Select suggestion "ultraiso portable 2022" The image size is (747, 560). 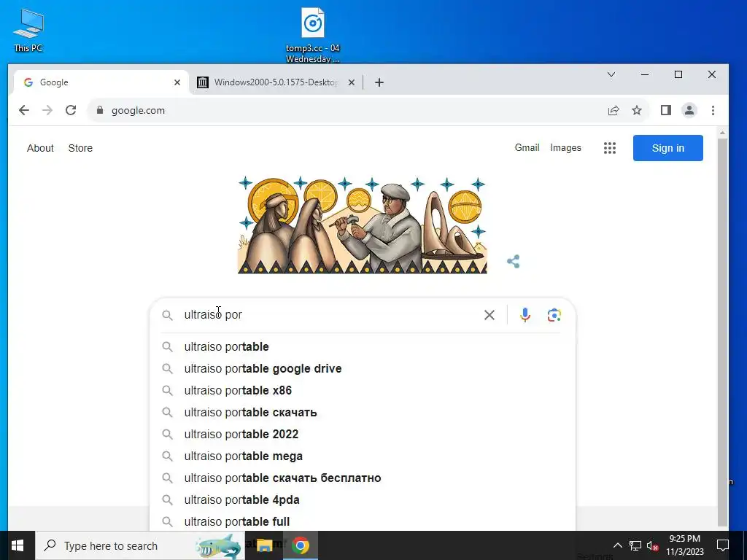coord(362,435)
